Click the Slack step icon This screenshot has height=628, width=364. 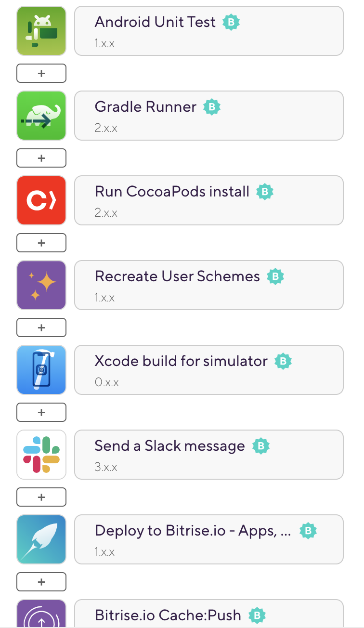pyautogui.click(x=41, y=455)
